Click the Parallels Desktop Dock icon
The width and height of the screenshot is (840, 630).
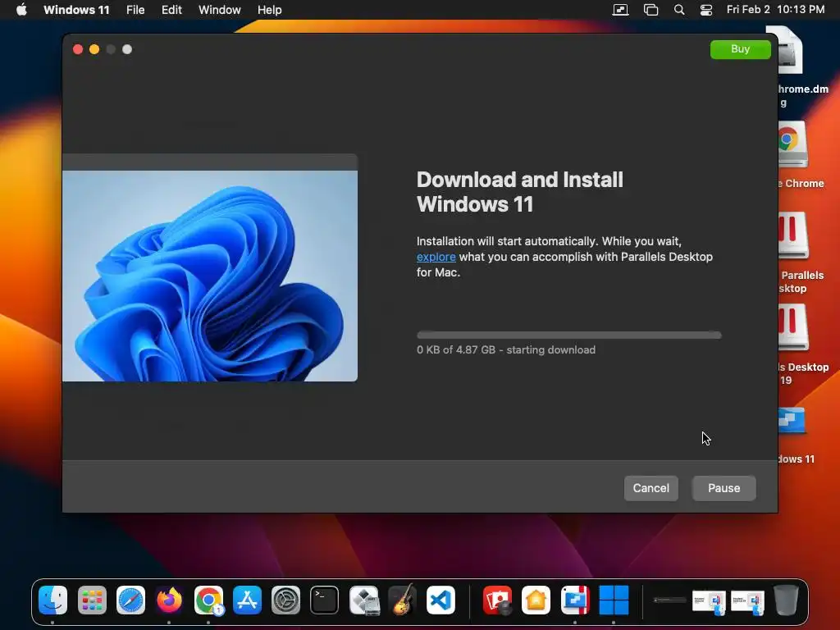point(575,600)
